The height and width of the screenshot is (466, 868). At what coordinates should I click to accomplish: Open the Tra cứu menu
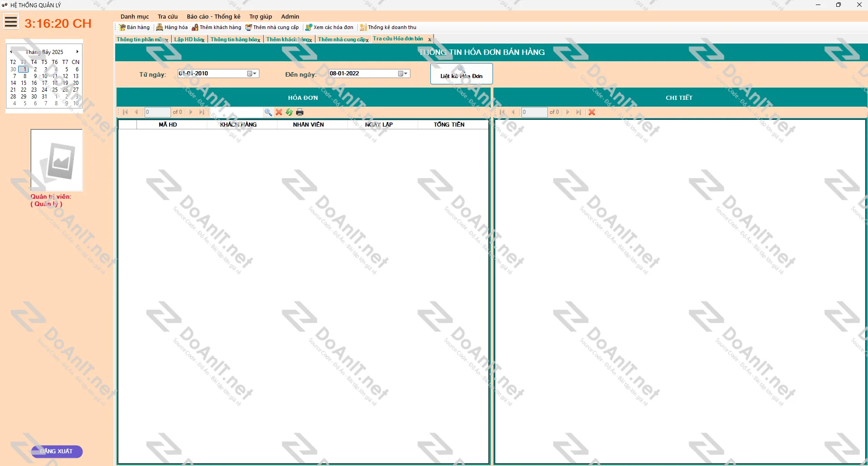pyautogui.click(x=167, y=16)
